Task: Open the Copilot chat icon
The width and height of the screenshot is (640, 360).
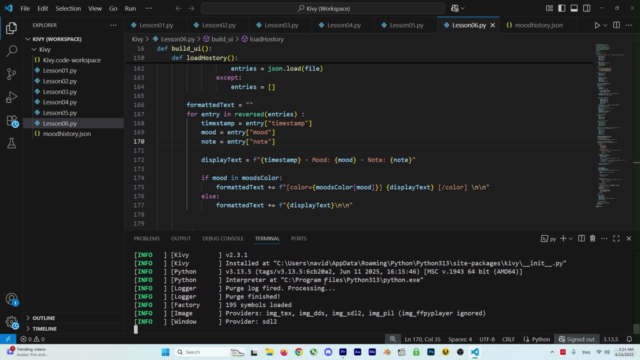Action: pos(455,8)
